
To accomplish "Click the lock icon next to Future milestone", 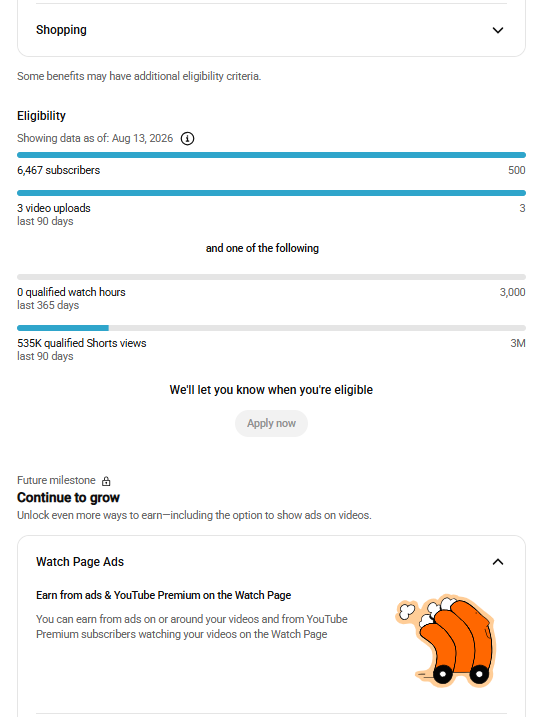I will [x=106, y=481].
